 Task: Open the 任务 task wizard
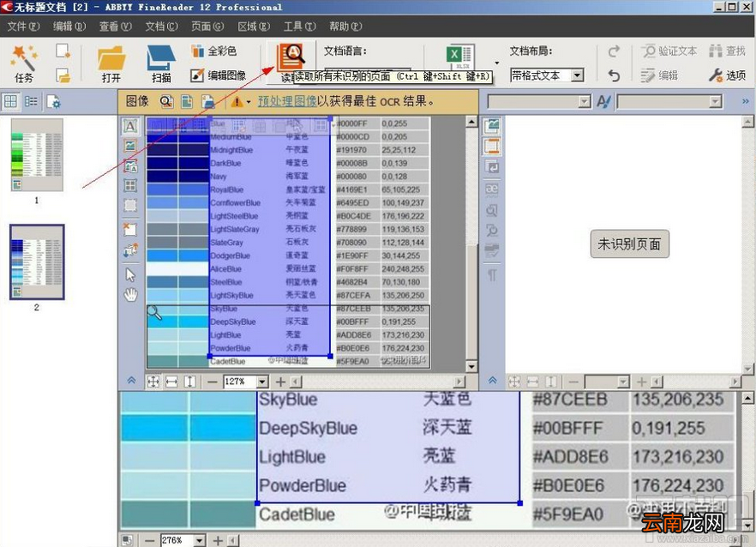pyautogui.click(x=24, y=63)
